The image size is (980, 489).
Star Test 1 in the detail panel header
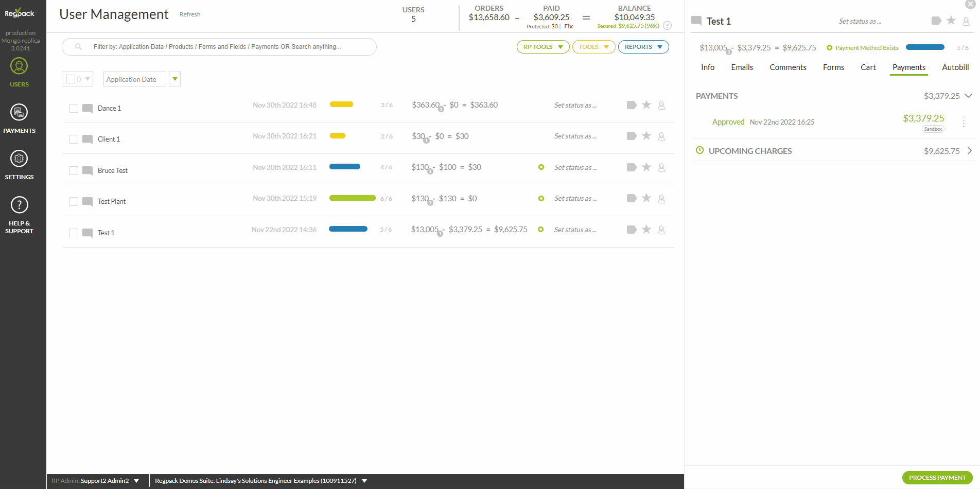point(951,20)
